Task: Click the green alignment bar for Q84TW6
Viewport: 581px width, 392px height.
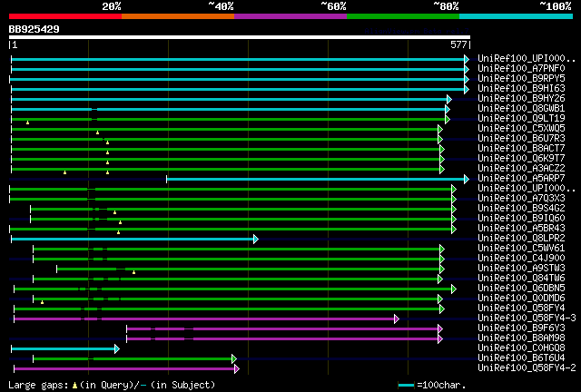Action: pos(236,279)
